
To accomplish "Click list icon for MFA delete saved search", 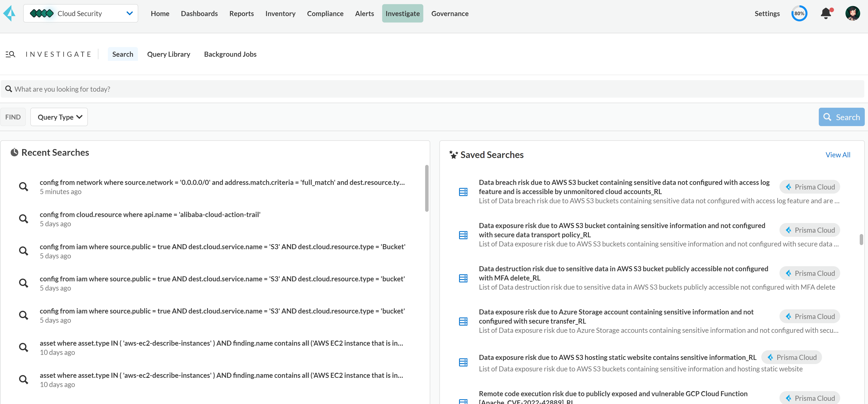I will 463,278.
